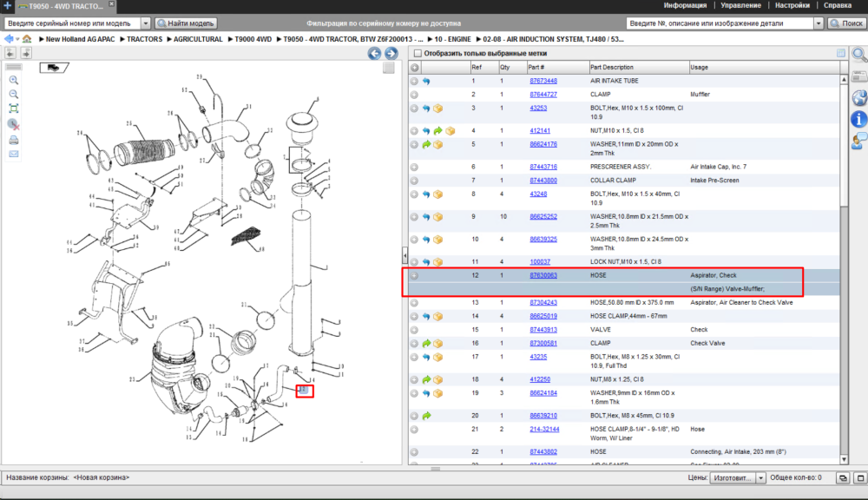This screenshot has width=868, height=500.
Task: Shift panel right with the right-panel arrow button
Action: pyautogui.click(x=26, y=53)
